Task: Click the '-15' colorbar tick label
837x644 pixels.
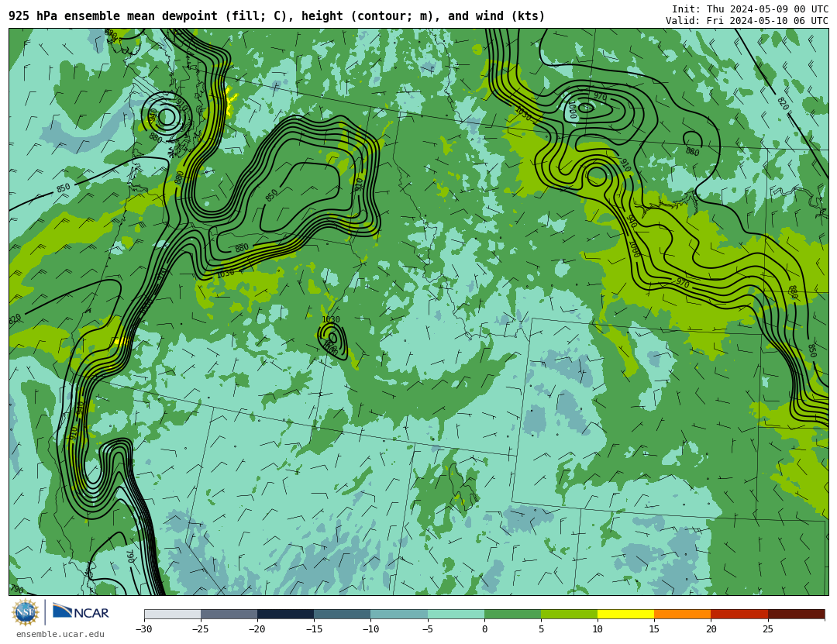Action: [314, 629]
